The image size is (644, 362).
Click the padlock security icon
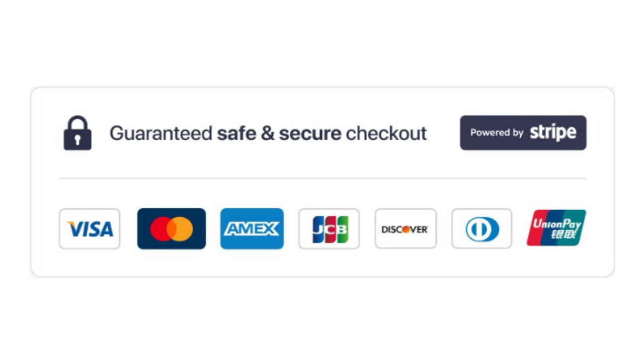[77, 133]
